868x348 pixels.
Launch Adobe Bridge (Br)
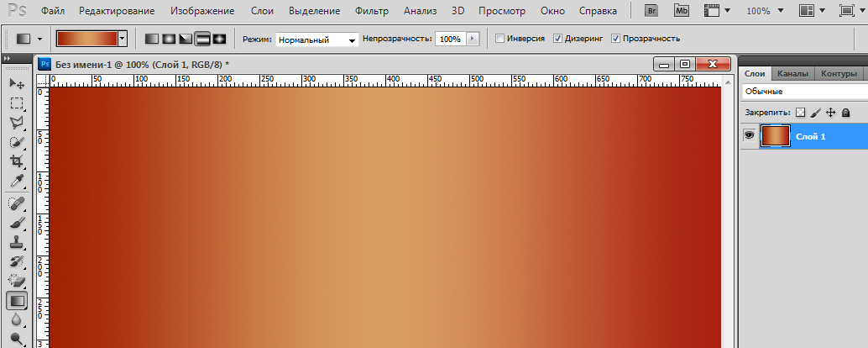[651, 11]
